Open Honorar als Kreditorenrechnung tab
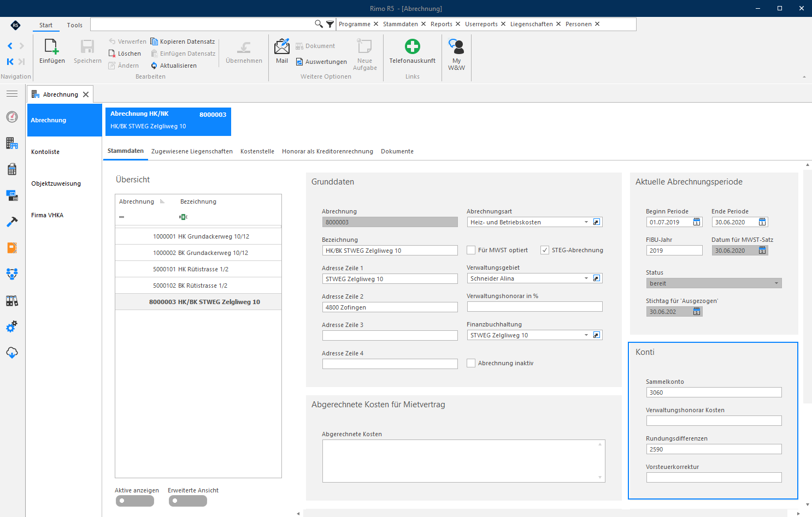The height and width of the screenshot is (517, 812). (x=327, y=151)
